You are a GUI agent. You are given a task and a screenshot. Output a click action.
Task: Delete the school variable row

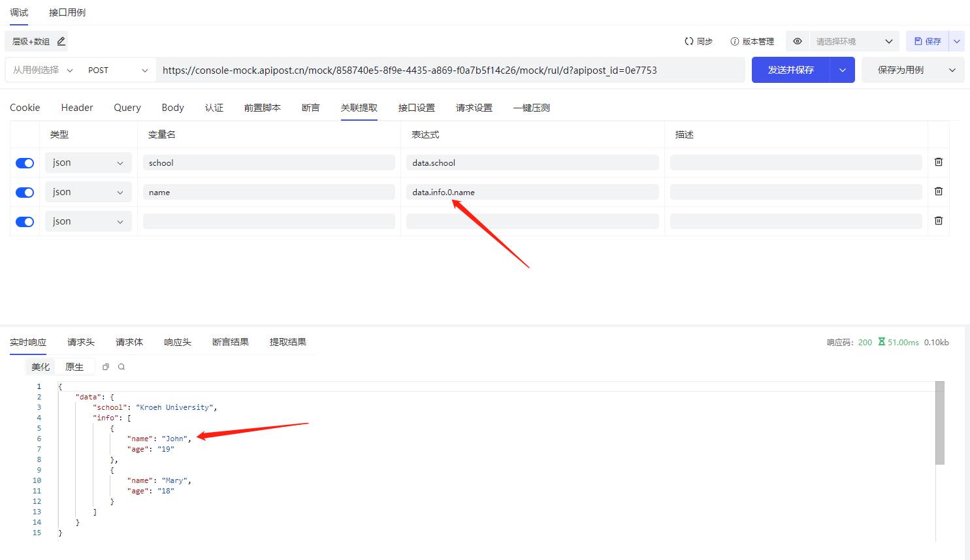click(x=938, y=162)
